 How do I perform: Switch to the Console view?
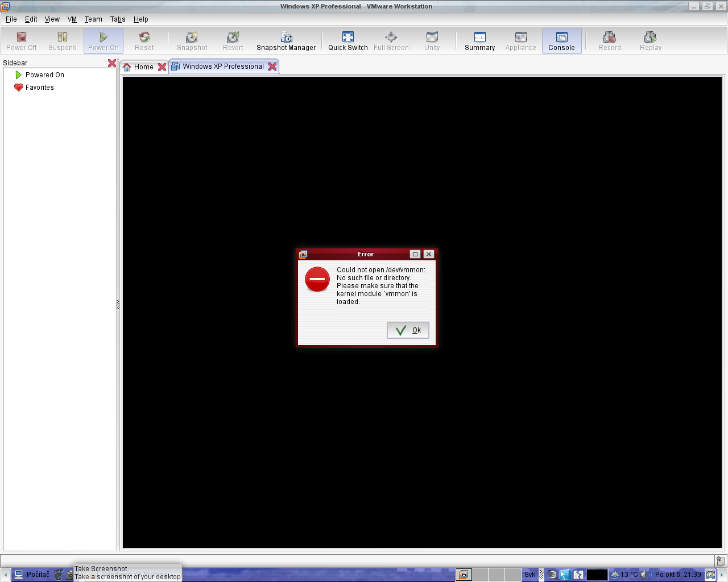point(562,41)
